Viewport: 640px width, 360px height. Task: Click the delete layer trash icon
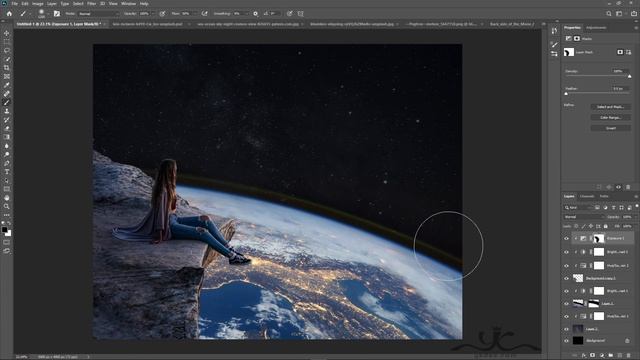(629, 356)
